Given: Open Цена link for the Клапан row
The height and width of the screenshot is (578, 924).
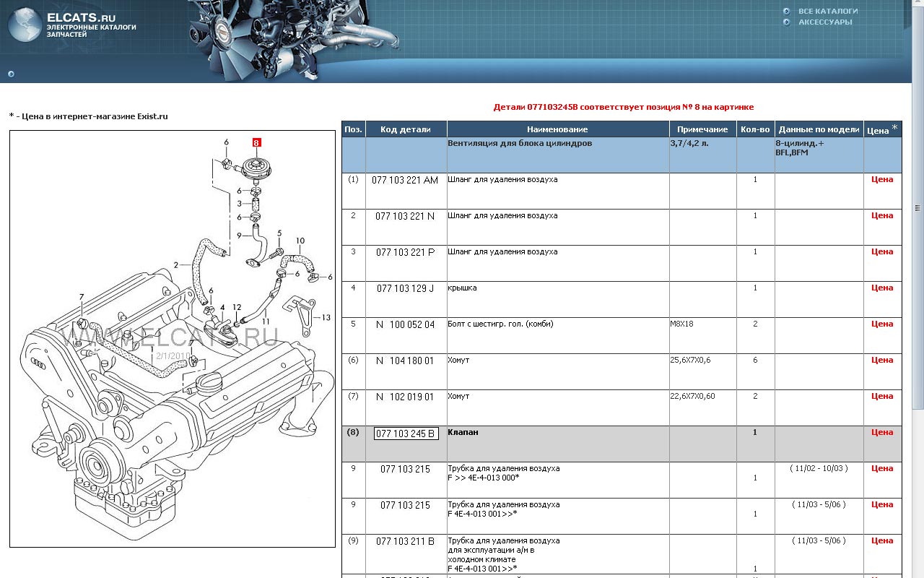Looking at the screenshot, I should point(881,432).
